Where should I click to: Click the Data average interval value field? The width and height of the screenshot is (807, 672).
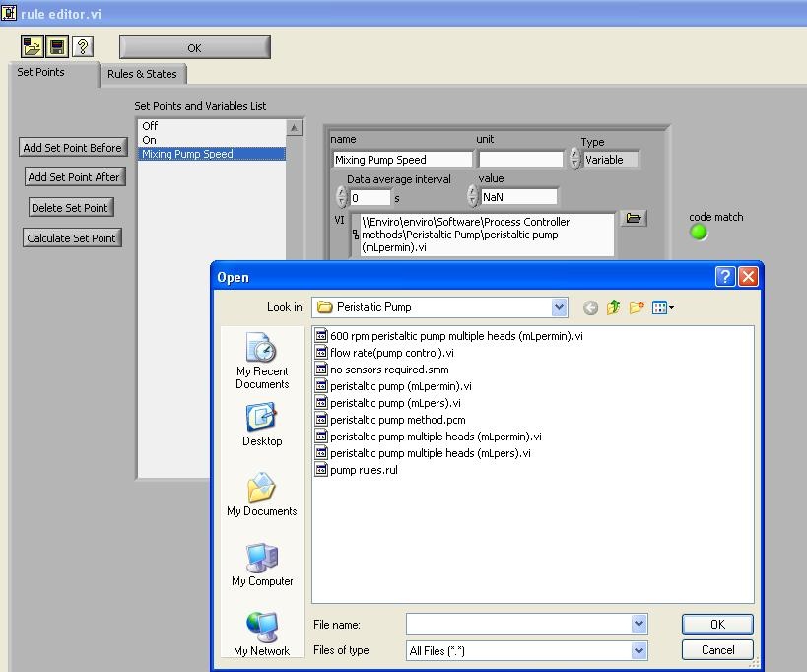pos(370,198)
